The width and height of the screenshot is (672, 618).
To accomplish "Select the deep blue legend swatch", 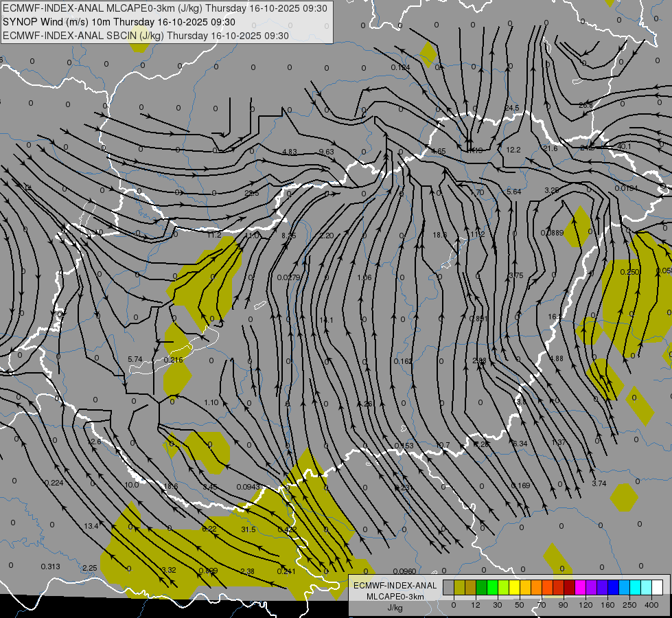I will click(x=614, y=588).
